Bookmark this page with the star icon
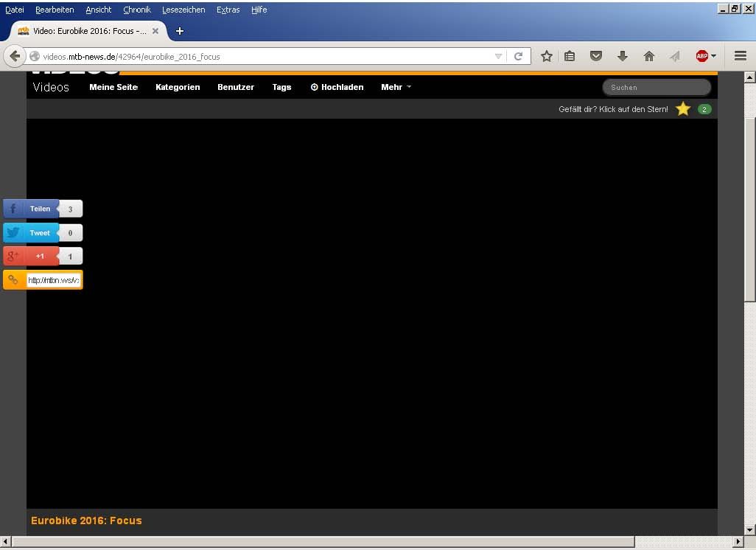This screenshot has width=756, height=550. [x=546, y=57]
